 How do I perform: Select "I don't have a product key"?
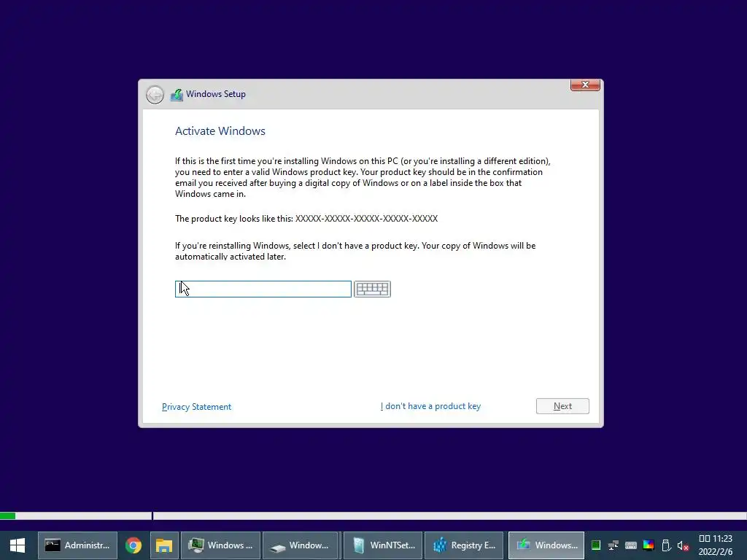(430, 406)
